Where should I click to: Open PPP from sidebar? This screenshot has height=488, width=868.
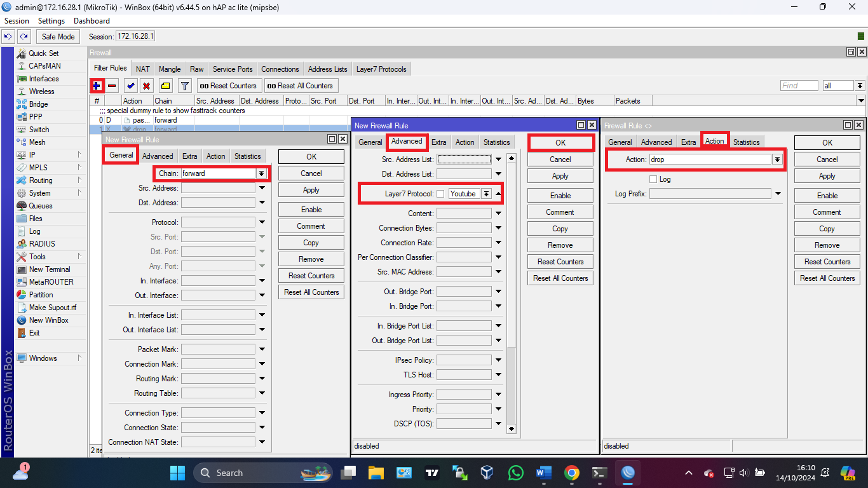[36, 117]
